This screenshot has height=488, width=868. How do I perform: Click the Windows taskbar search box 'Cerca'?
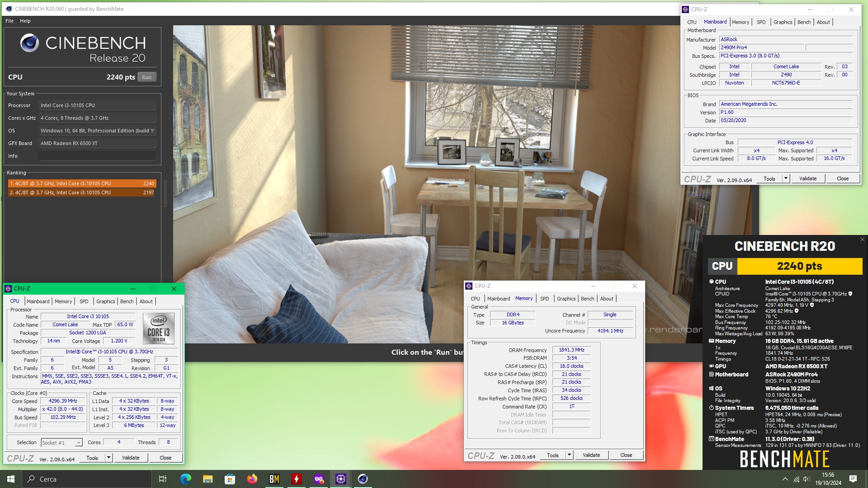[86, 479]
